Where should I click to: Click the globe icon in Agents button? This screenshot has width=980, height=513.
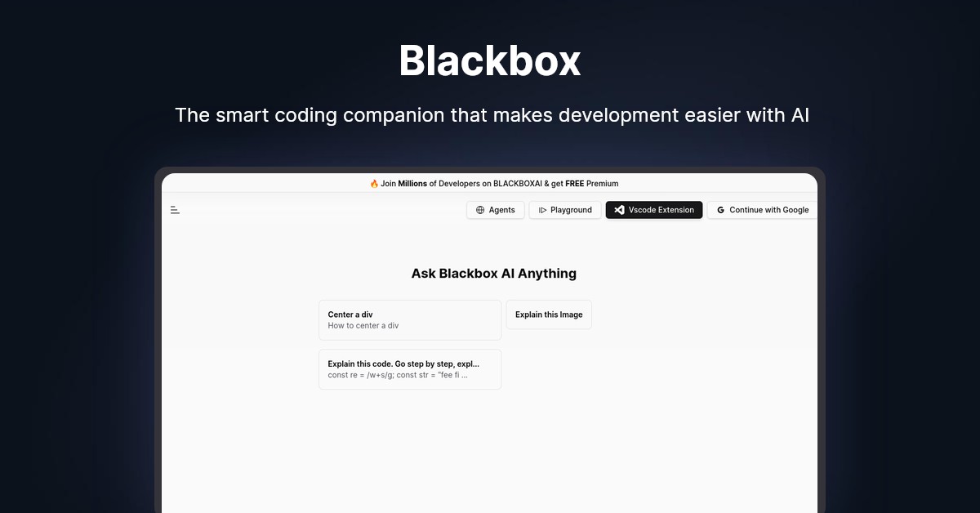tap(480, 210)
